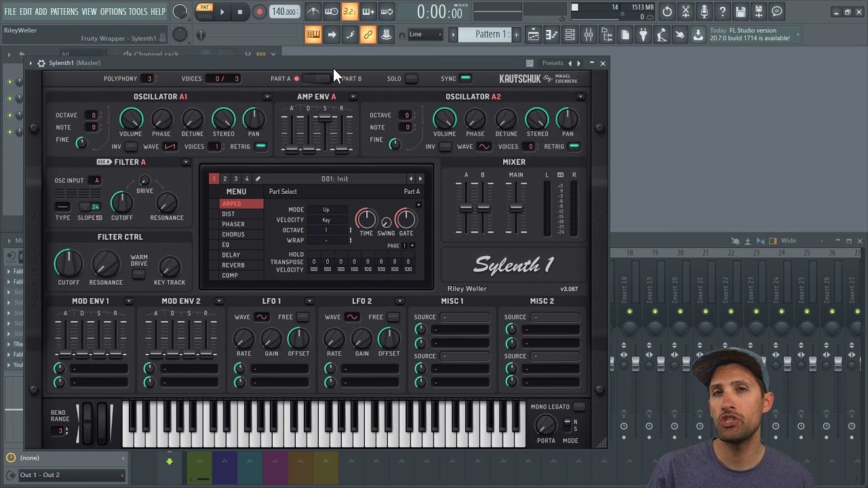Toggle LFO 1 FREE switch

click(302, 317)
